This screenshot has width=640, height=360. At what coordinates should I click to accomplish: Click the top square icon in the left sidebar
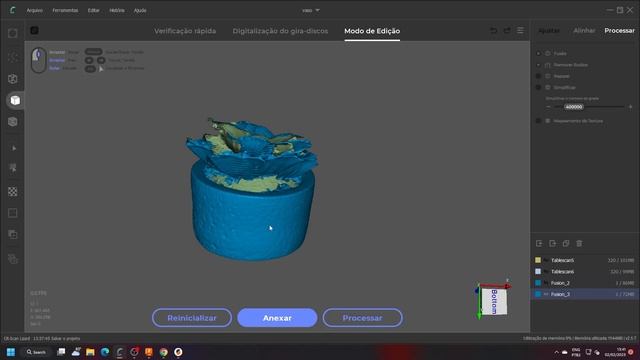point(13,33)
